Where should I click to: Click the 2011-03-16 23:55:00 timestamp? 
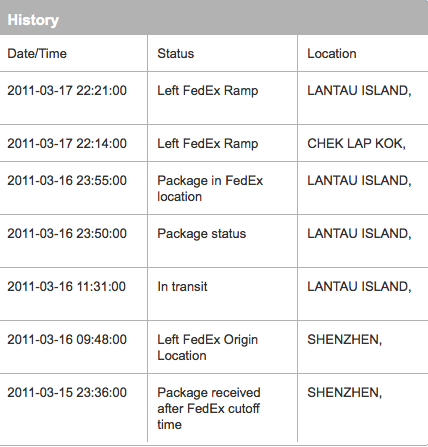coord(67,181)
